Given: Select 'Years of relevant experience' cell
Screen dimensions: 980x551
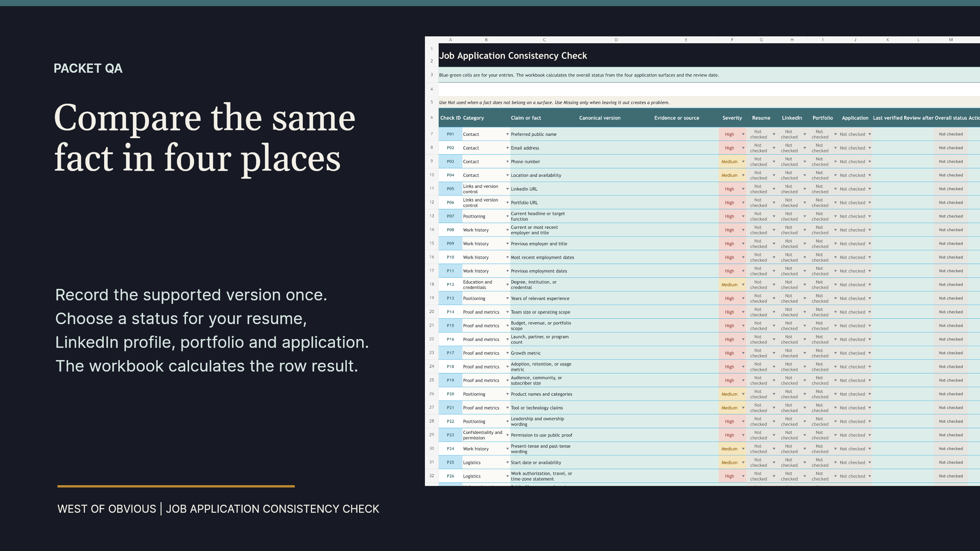Looking at the screenshot, I should 544,298.
